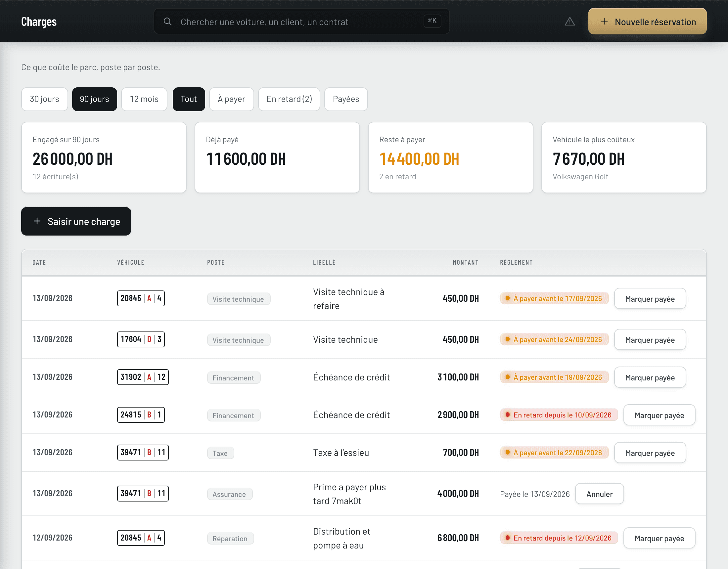The image size is (728, 569).
Task: Sort by the Montant column header
Action: coord(465,262)
